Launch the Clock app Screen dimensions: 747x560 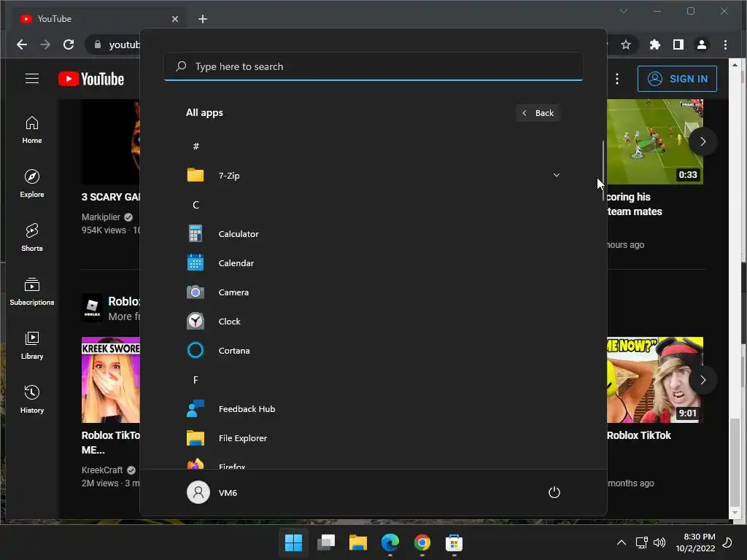373,322
